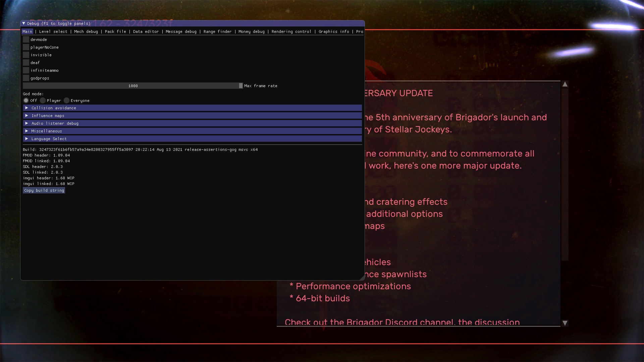Viewport: 644px width, 362px height.
Task: Open the Graphics info tab
Action: pos(334,32)
